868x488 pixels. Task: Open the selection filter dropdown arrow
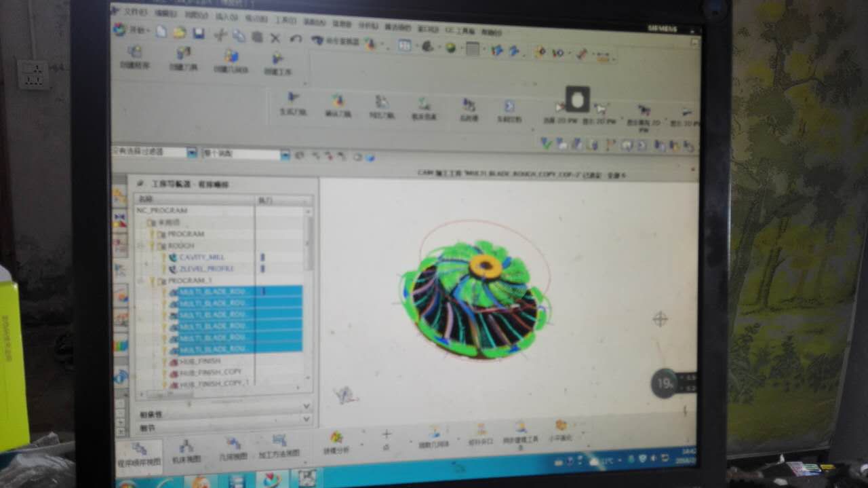(191, 153)
